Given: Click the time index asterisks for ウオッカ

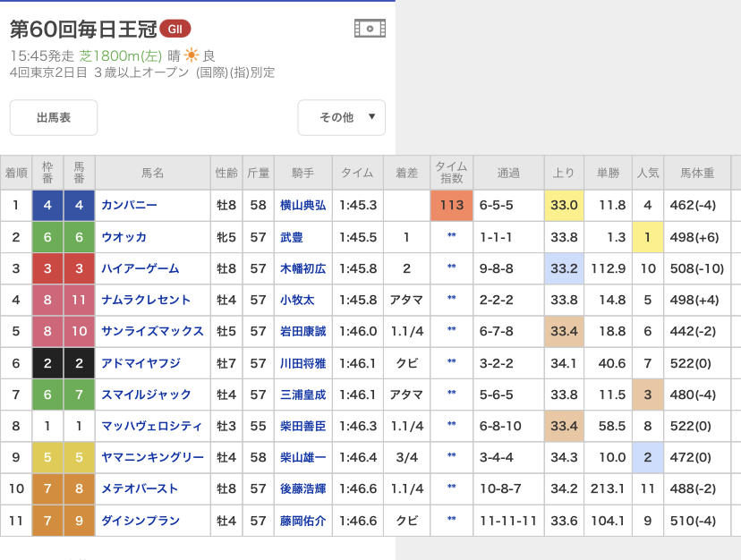Looking at the screenshot, I should point(452,237).
